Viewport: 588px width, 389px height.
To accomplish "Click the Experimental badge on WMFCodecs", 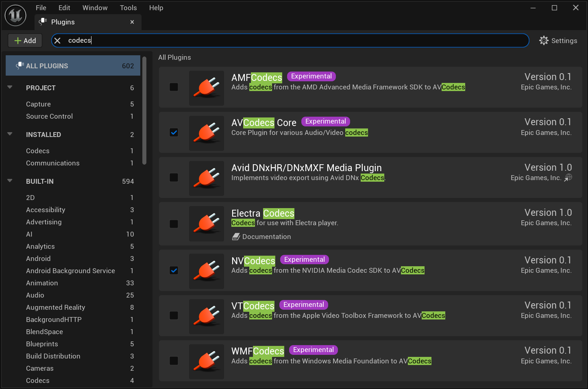I will coord(314,350).
